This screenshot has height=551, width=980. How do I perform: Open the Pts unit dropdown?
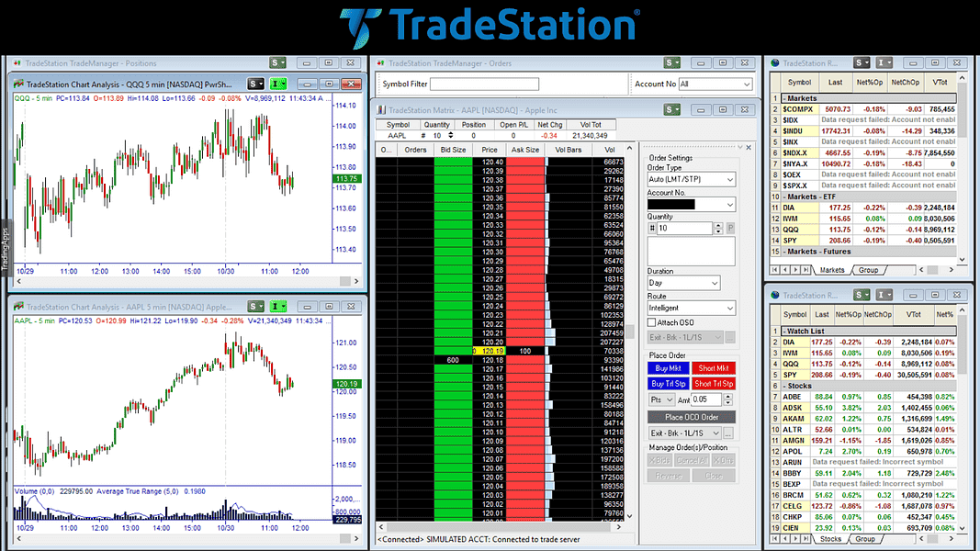click(661, 399)
